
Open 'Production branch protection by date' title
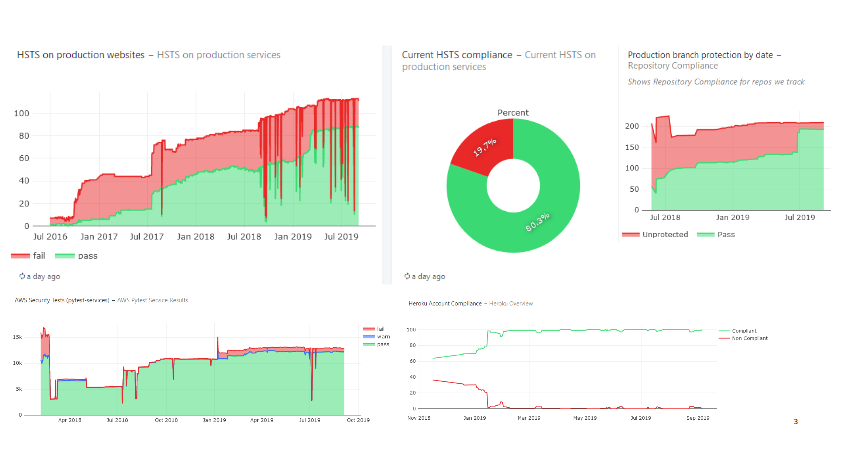pos(700,55)
